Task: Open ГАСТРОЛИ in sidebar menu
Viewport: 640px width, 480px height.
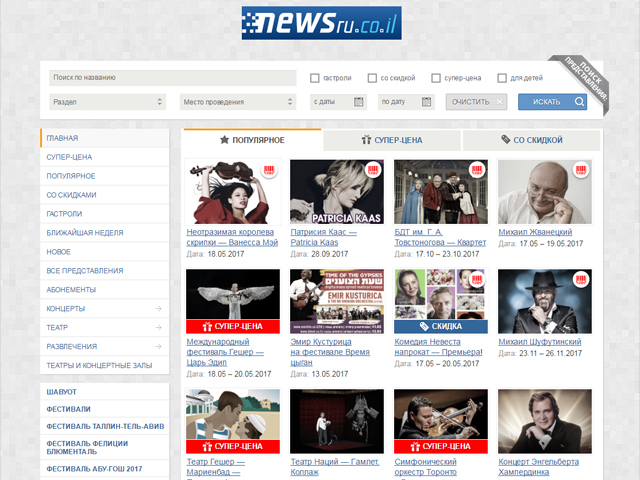Action: click(105, 214)
